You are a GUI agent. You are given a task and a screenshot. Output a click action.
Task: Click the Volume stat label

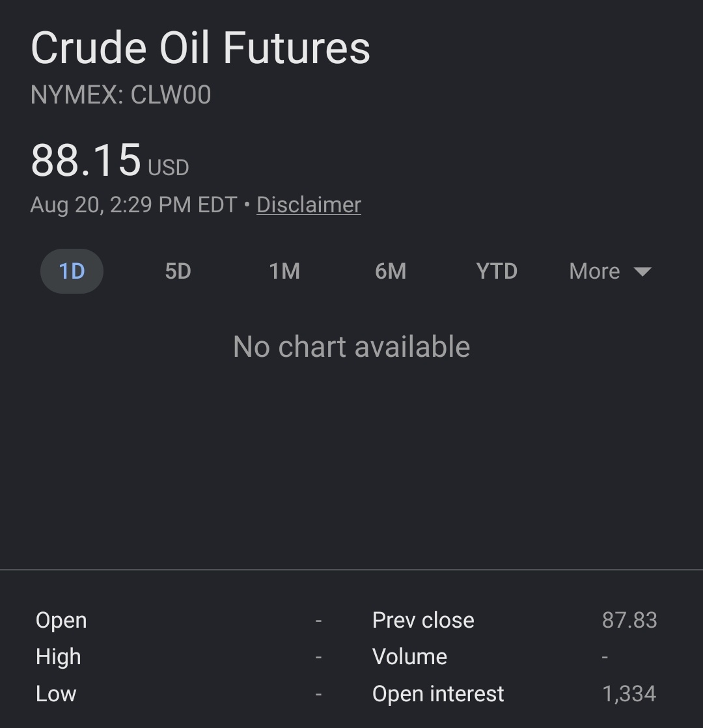409,657
